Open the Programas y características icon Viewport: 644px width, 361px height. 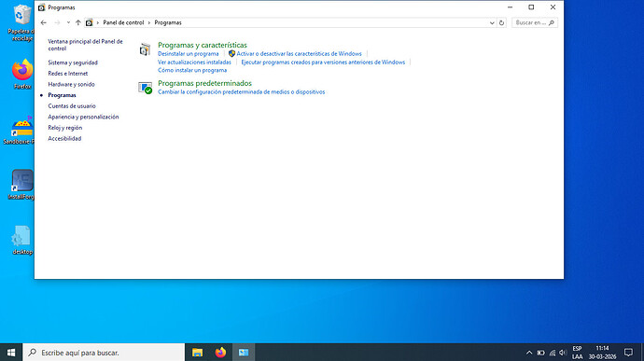click(145, 49)
